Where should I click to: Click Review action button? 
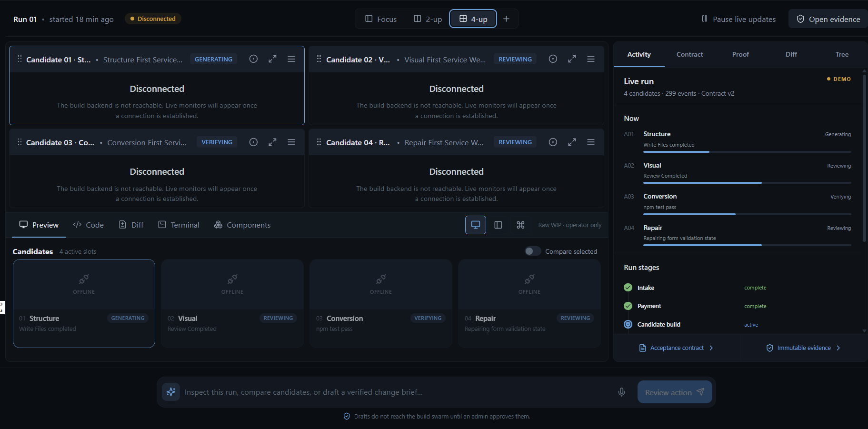point(675,392)
